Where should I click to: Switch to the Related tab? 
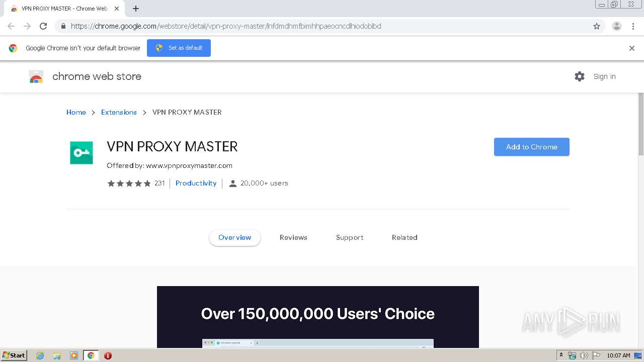click(405, 237)
